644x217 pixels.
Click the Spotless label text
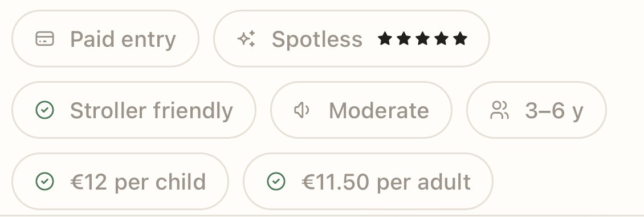[317, 39]
